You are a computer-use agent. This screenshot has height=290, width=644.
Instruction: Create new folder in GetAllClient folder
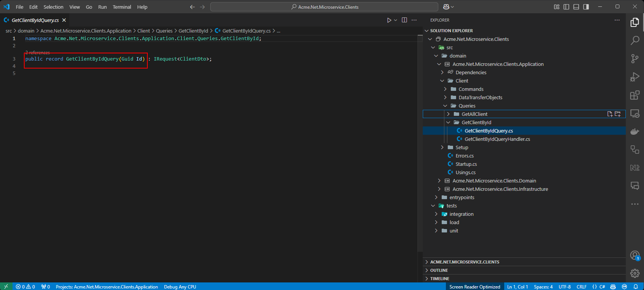[x=618, y=114]
